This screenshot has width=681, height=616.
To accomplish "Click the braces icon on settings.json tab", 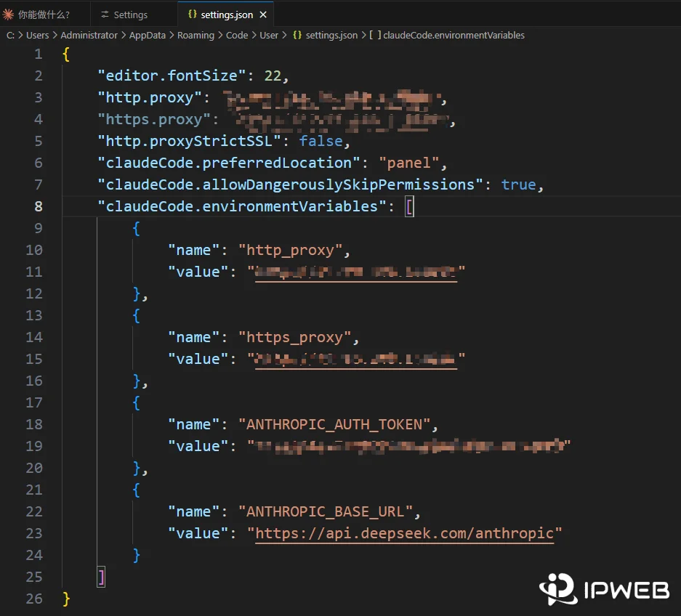I will [x=193, y=15].
